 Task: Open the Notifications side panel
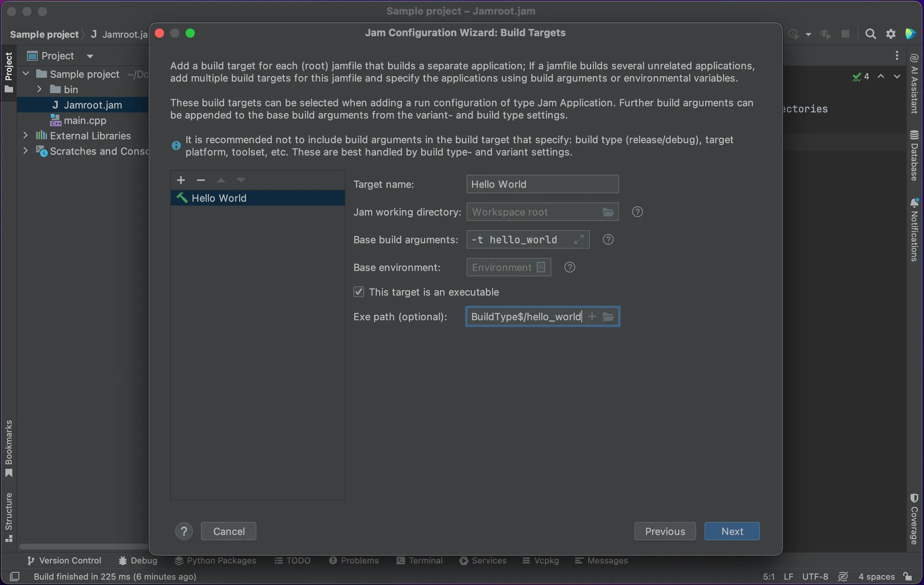coord(914,230)
